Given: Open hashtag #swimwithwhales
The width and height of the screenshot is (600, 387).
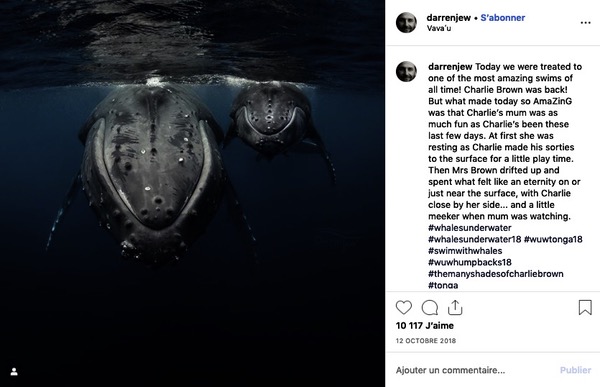Looking at the screenshot, I should (465, 251).
